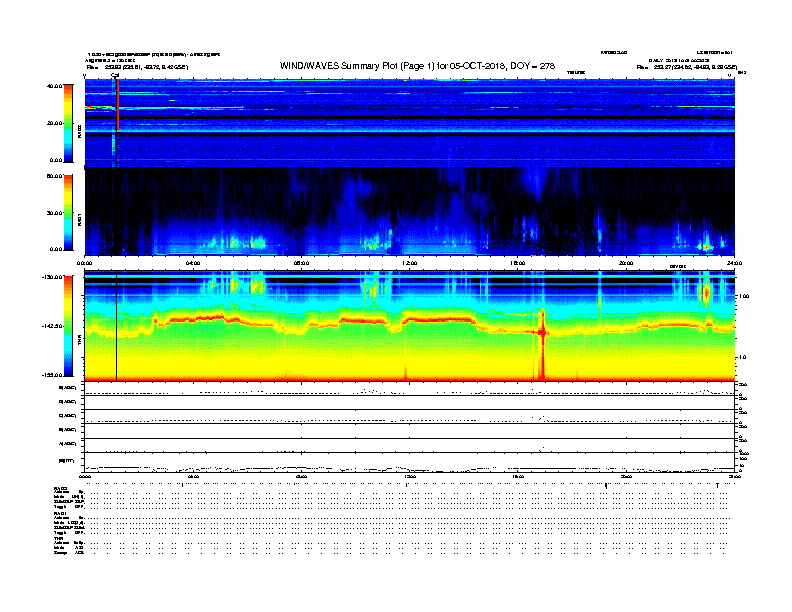Click the bottom line-plot strip label above 00:00
Image resolution: width=792 pixels, height=612 pixels.
66,461
